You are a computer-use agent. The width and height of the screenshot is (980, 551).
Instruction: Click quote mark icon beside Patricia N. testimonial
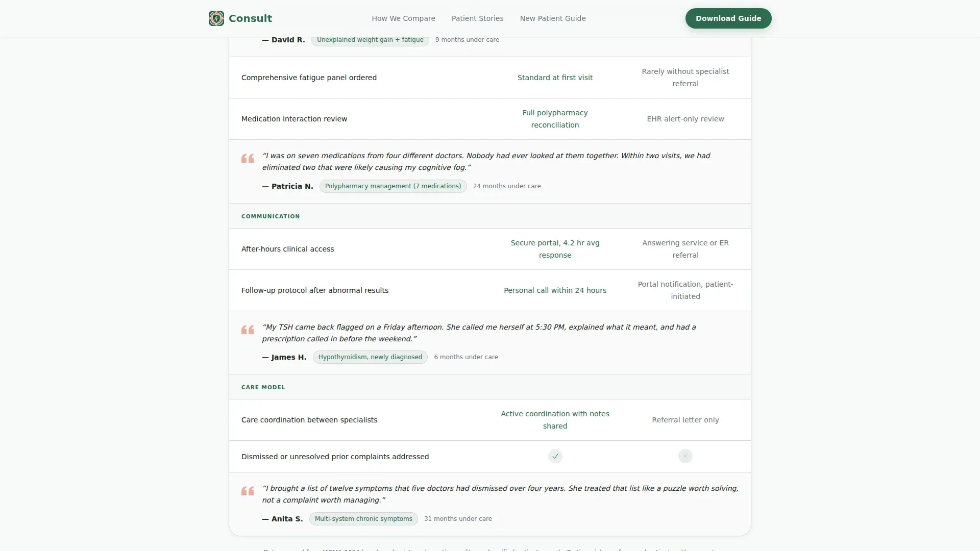(x=248, y=158)
